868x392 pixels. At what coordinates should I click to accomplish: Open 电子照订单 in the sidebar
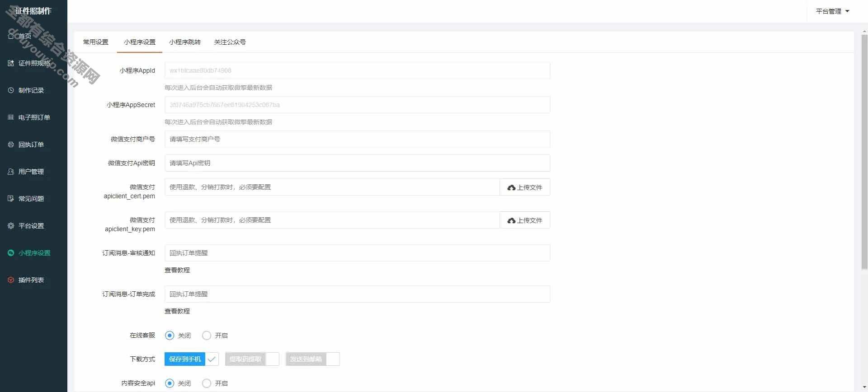(33, 117)
